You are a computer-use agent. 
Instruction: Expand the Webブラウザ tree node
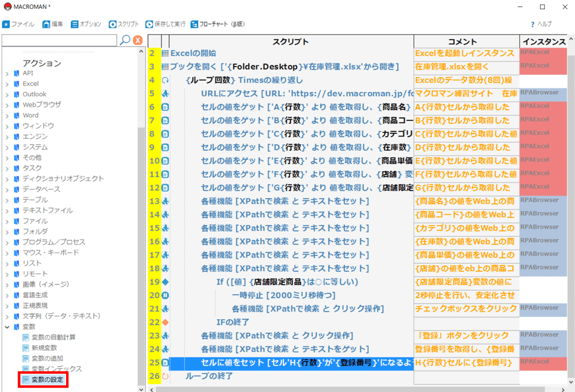tap(7, 105)
